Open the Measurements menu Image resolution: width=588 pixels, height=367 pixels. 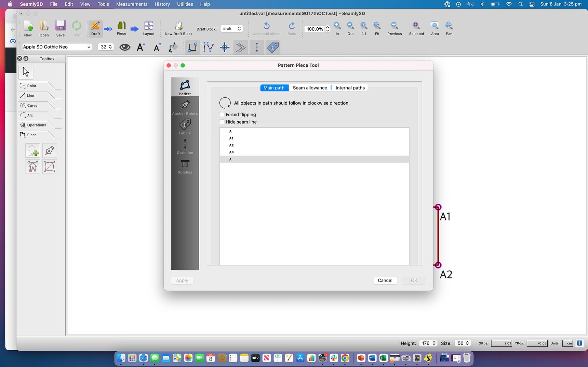click(x=131, y=4)
